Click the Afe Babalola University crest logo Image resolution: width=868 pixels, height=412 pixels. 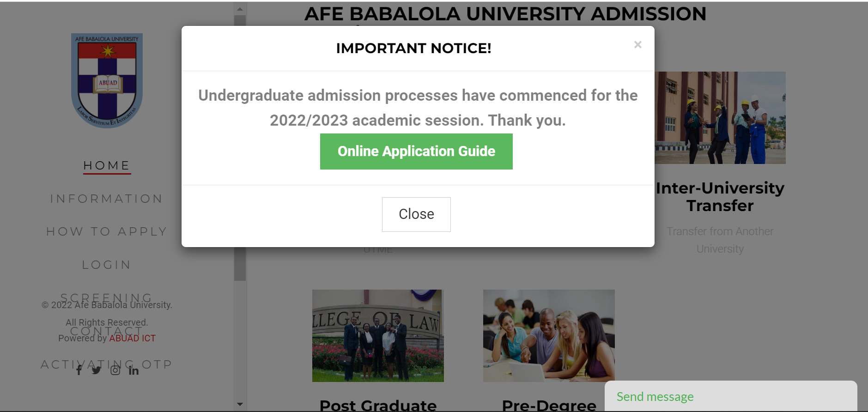click(107, 80)
